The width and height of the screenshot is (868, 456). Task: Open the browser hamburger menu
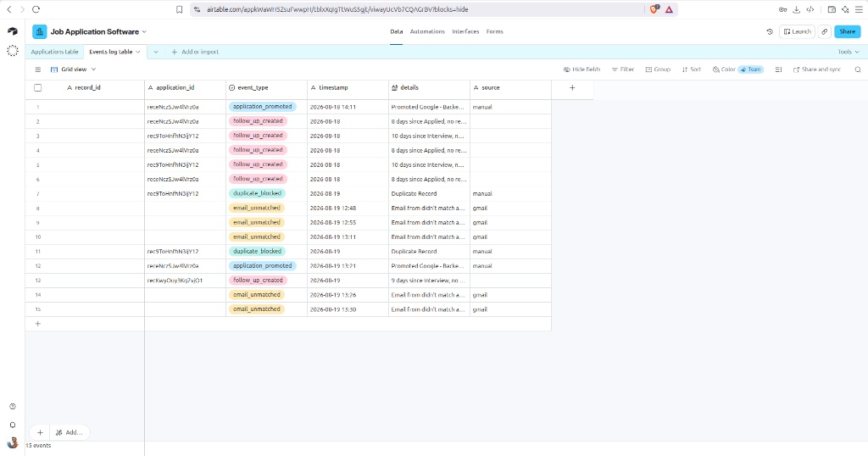(859, 9)
